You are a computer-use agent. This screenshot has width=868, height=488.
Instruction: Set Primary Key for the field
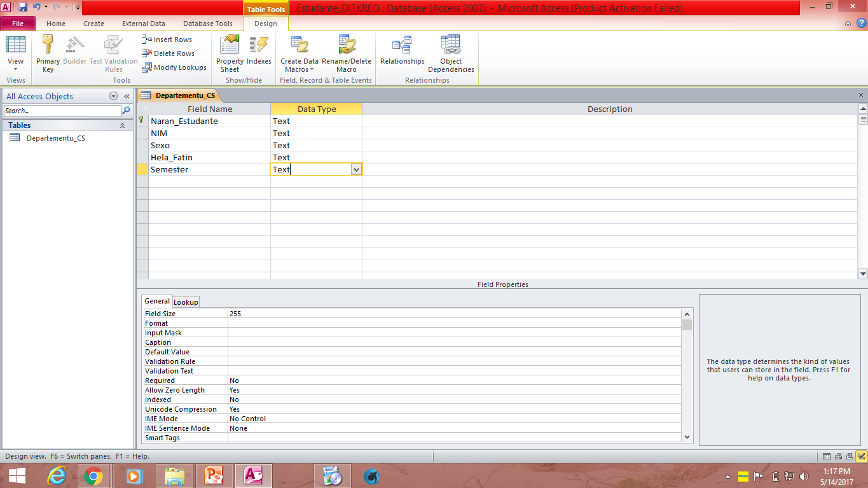pos(48,53)
